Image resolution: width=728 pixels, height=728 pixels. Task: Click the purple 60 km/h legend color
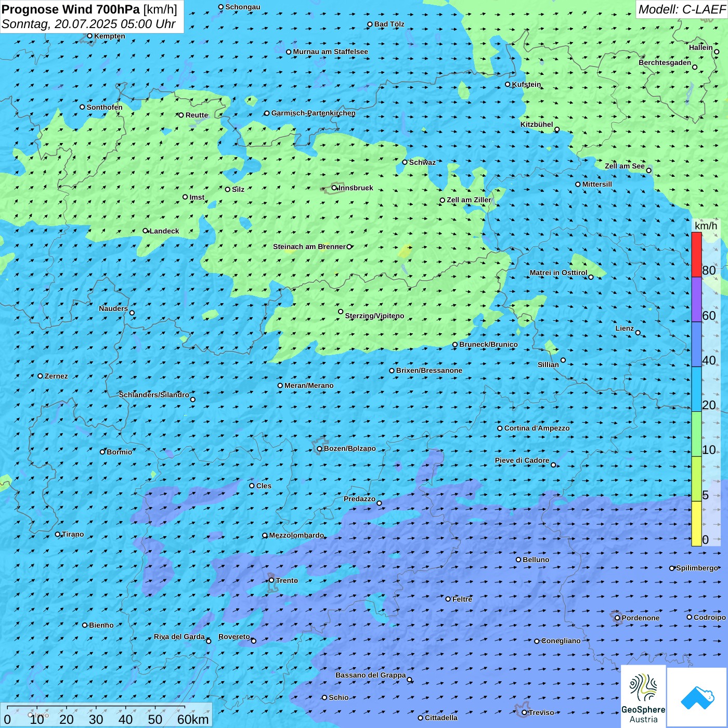(x=696, y=300)
